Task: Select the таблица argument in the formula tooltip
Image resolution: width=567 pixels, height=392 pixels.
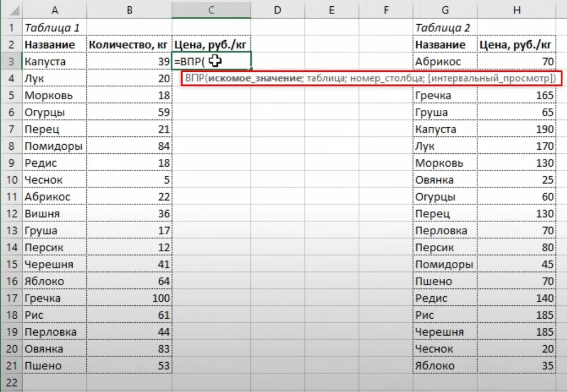Action: [x=325, y=79]
